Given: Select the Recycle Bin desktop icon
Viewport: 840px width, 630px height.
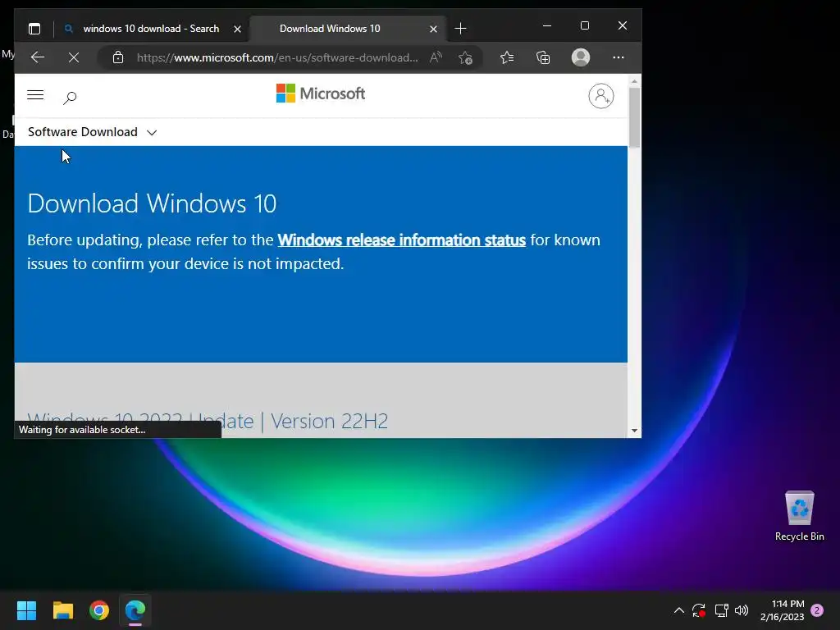Looking at the screenshot, I should 799,516.
